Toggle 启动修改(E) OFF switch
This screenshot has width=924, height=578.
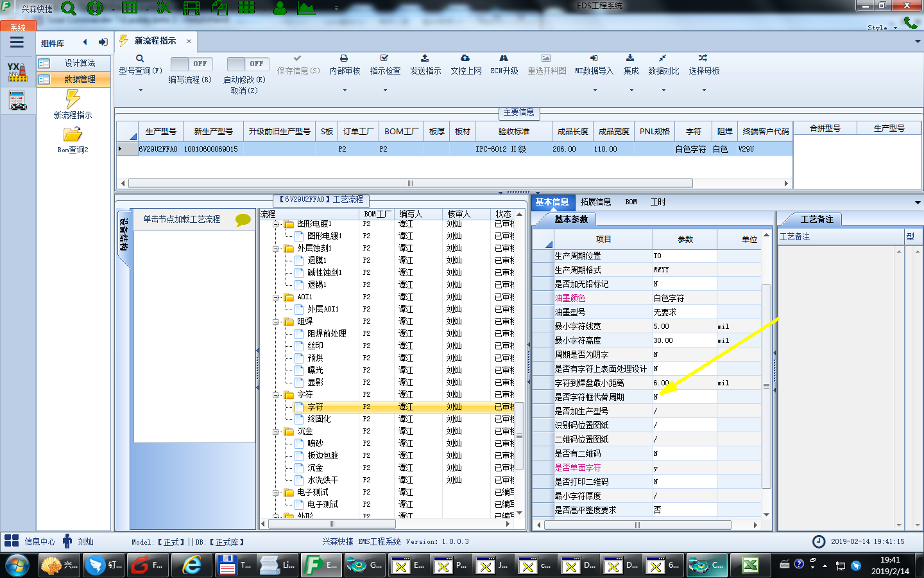(x=248, y=64)
